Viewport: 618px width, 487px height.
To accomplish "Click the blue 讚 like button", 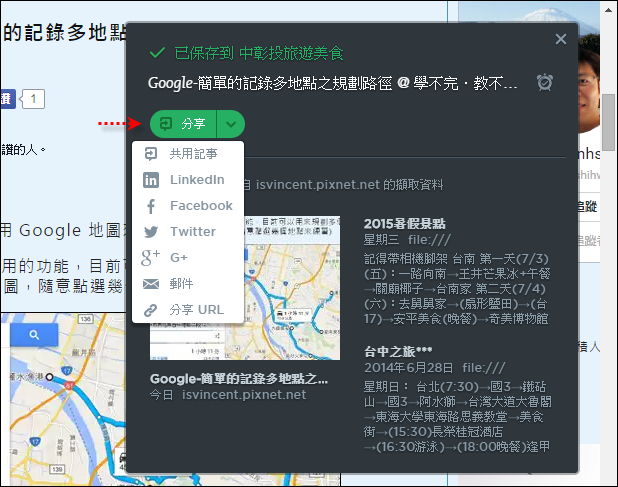I will pyautogui.click(x=8, y=99).
